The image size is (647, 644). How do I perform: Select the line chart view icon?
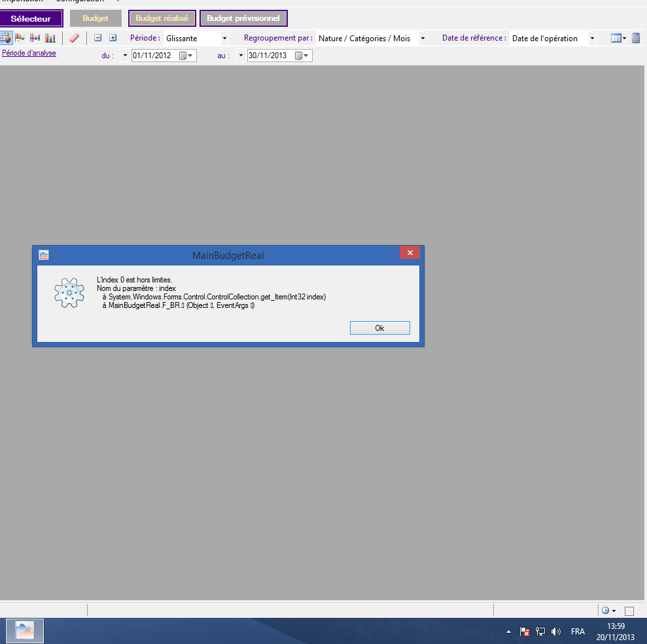point(20,38)
